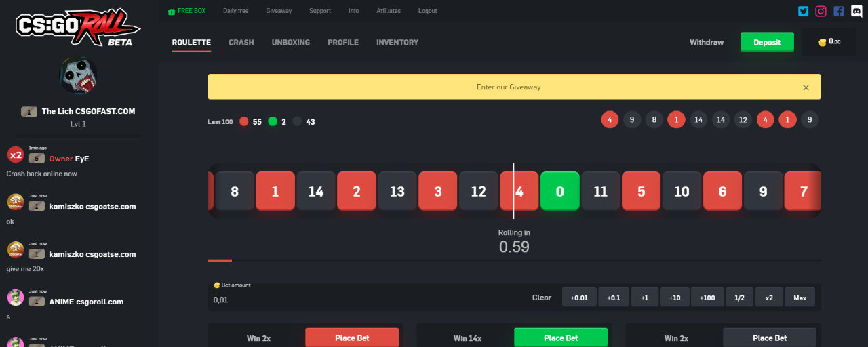Halve the bet with 1/2 button
This screenshot has height=347, width=868.
click(x=739, y=298)
